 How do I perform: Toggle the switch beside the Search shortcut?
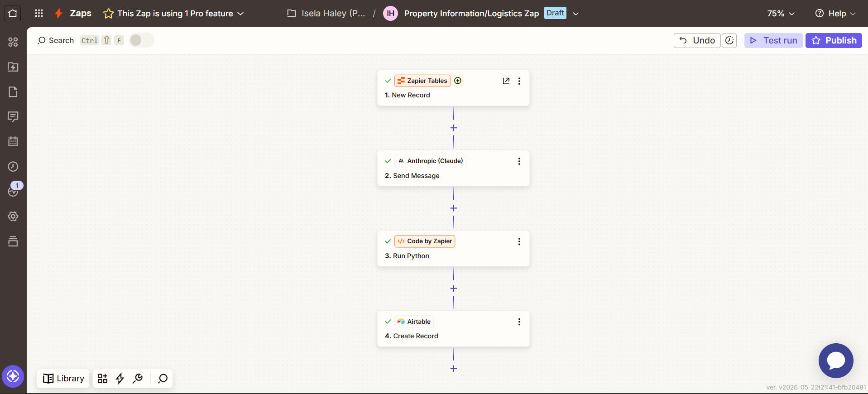coord(142,40)
